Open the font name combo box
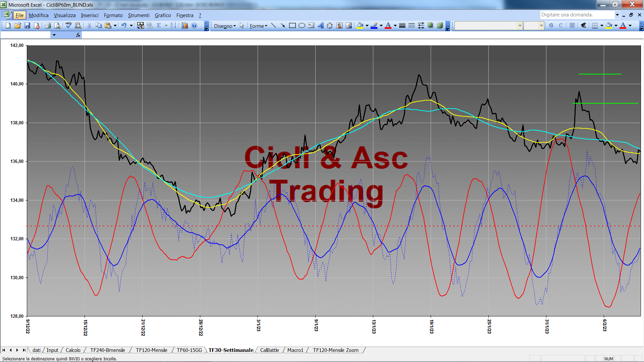This screenshot has height=362, width=644. (489, 25)
